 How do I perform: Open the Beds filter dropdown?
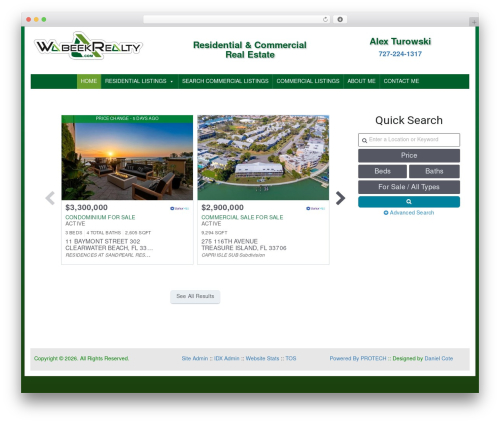382,171
